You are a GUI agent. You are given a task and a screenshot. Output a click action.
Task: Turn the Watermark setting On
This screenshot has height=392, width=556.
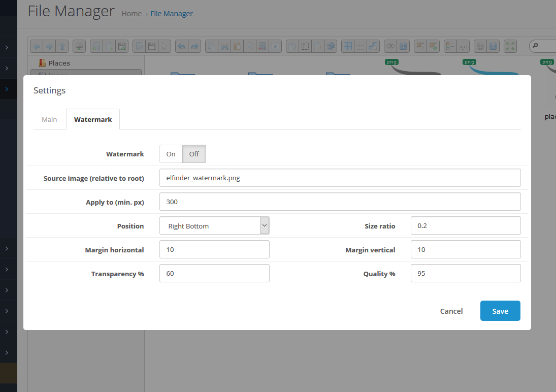171,154
